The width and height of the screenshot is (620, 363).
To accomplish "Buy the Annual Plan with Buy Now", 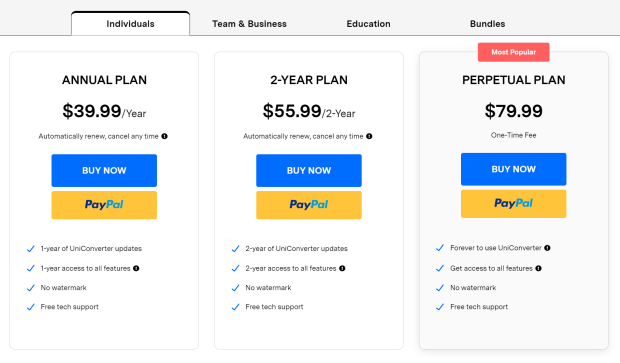I will point(104,170).
